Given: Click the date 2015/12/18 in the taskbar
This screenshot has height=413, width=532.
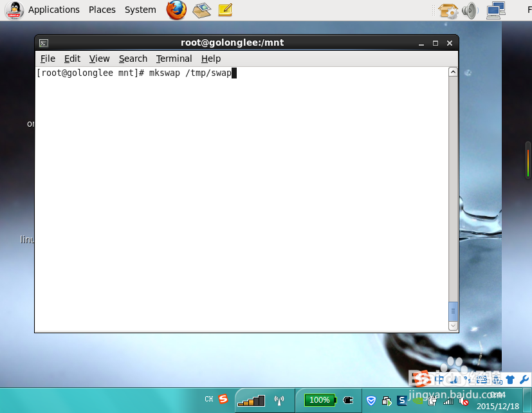Looking at the screenshot, I should tap(497, 406).
